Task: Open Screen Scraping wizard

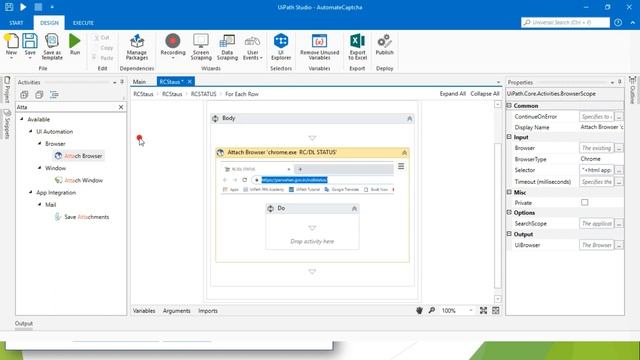Action: [201, 47]
